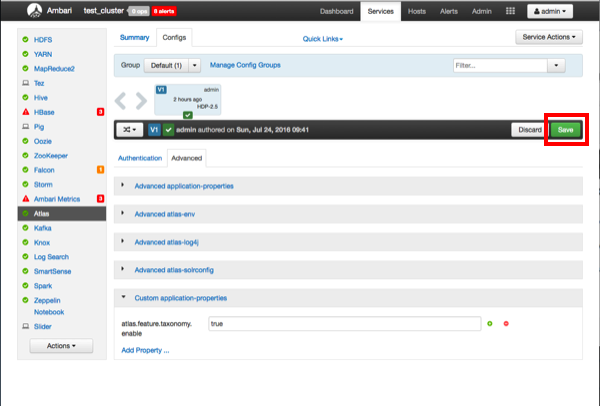
Task: Click HDFS green status icon
Action: click(26, 39)
